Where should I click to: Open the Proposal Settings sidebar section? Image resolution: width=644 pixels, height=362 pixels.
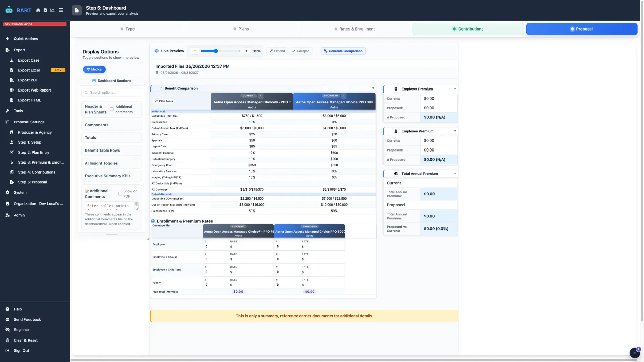(29, 122)
